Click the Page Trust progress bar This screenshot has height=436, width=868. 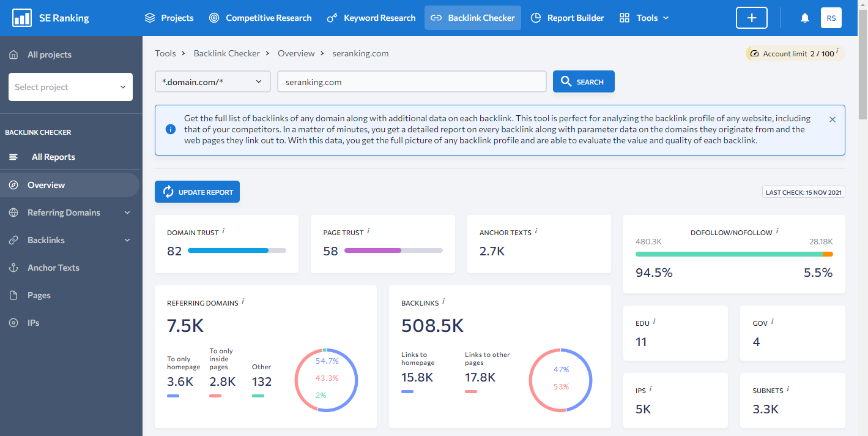[393, 250]
